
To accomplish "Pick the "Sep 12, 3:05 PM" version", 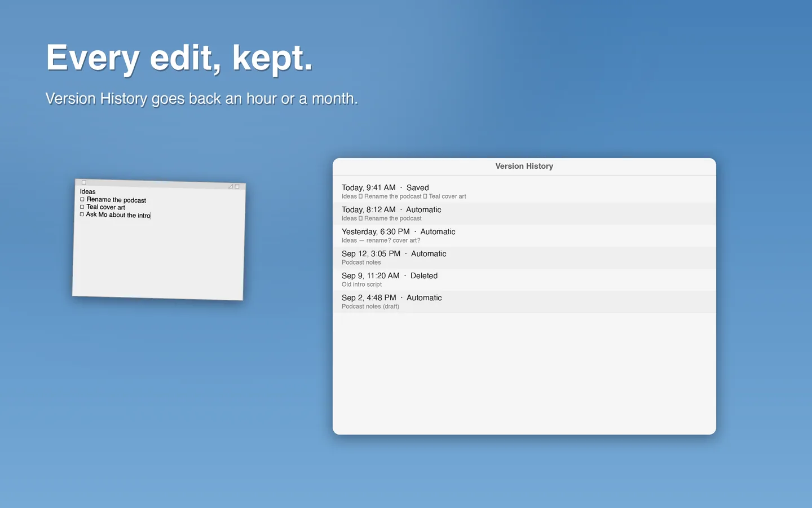I will [x=524, y=258].
